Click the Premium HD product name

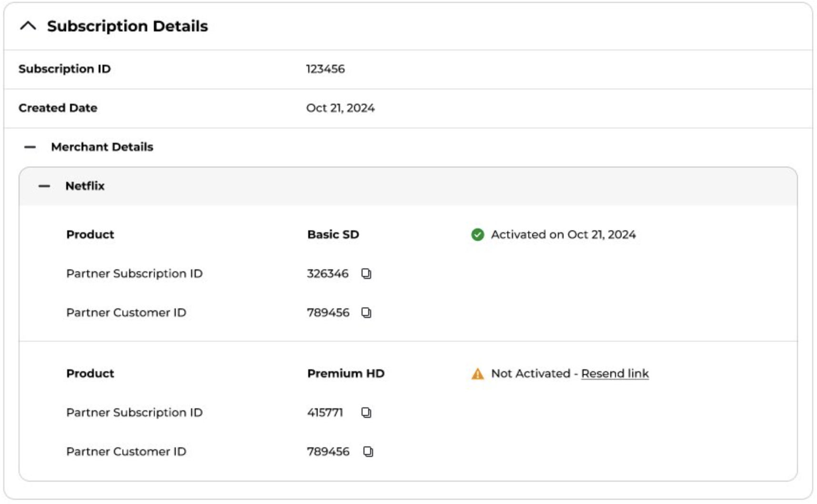[346, 374]
